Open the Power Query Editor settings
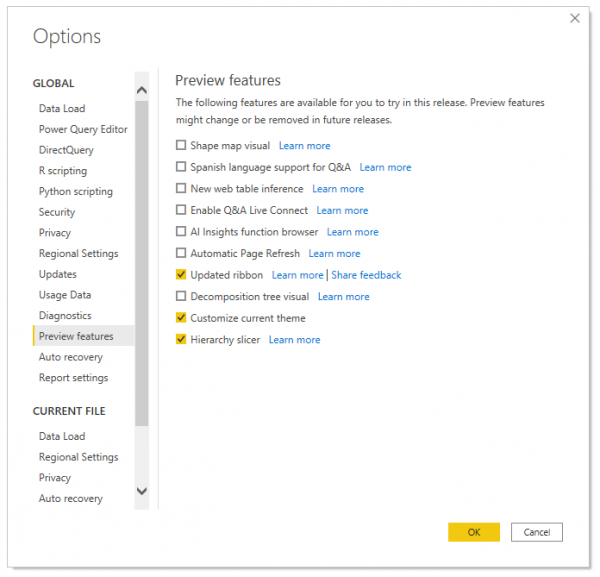Viewport: 600px width, 577px height. (x=83, y=129)
